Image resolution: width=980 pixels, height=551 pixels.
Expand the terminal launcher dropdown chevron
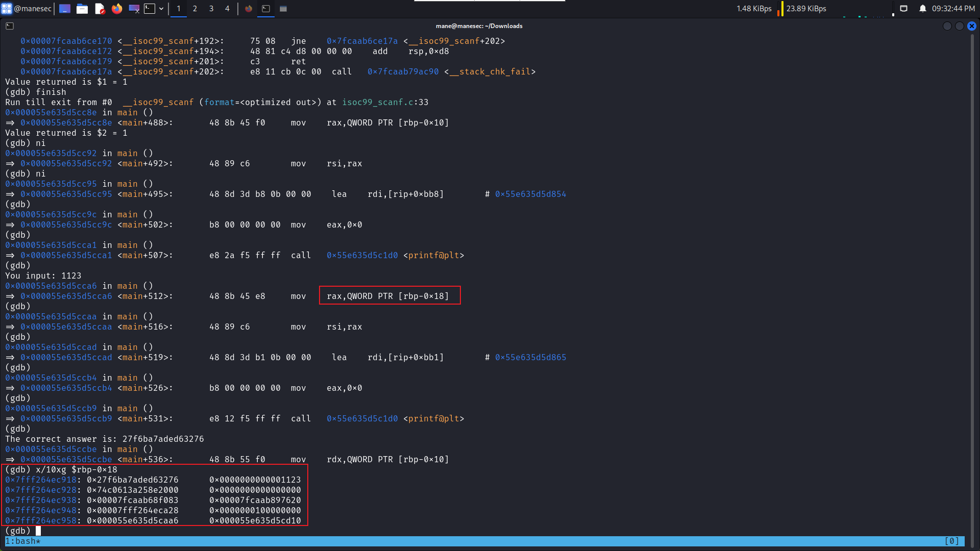[x=162, y=9]
